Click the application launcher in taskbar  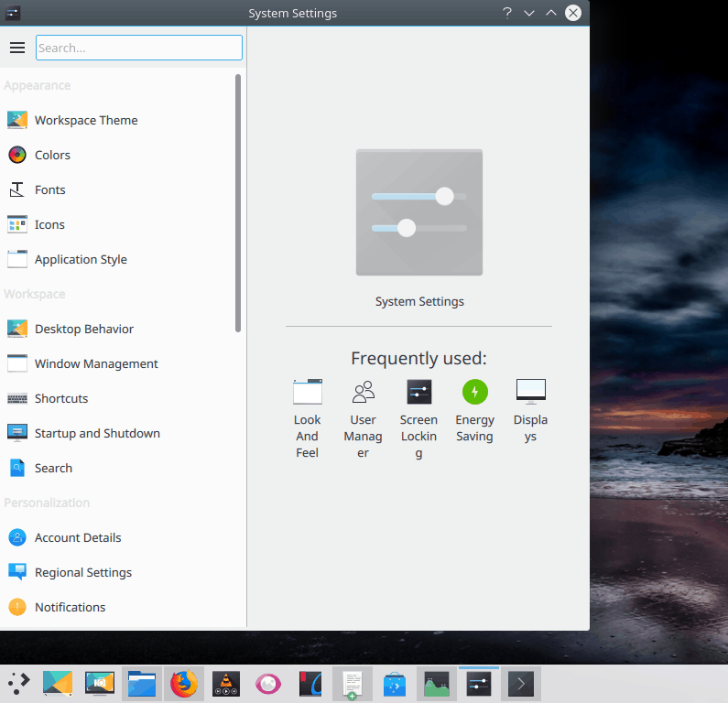coord(18,684)
